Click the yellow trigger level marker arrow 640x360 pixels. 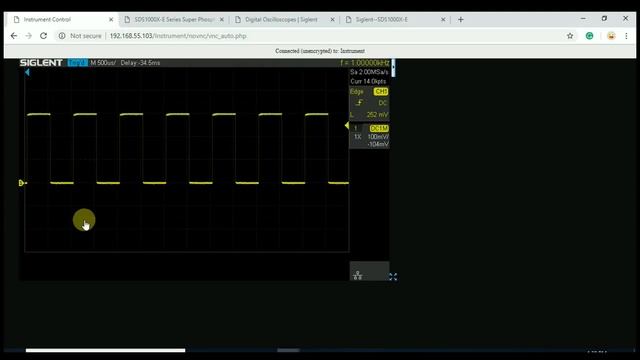[x=347, y=125]
